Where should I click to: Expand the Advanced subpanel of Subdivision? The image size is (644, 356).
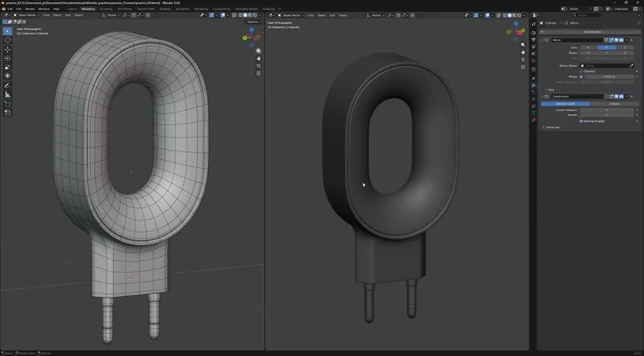(x=551, y=127)
